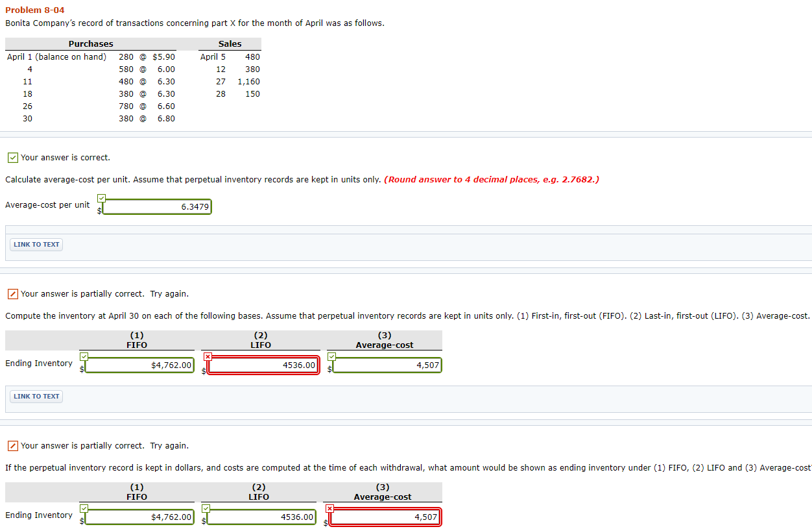Click red indicator beside second "partially correct" message
This screenshot has width=812, height=529.
[x=12, y=446]
